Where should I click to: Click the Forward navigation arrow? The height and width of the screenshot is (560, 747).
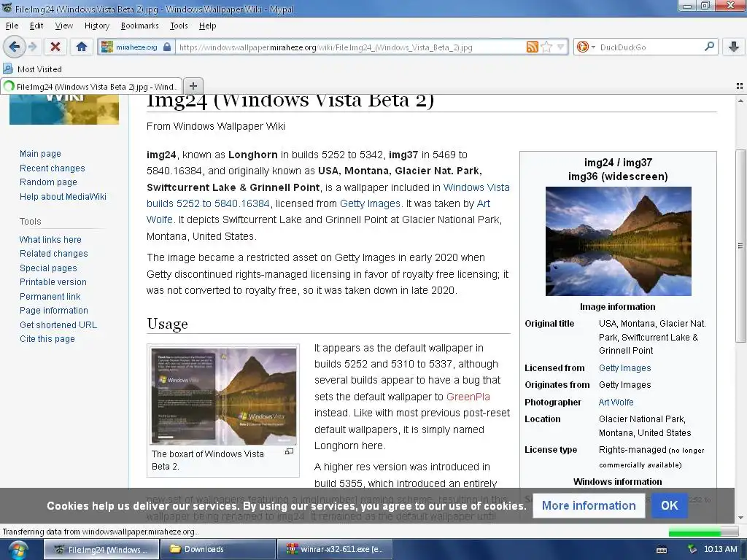(x=32, y=47)
